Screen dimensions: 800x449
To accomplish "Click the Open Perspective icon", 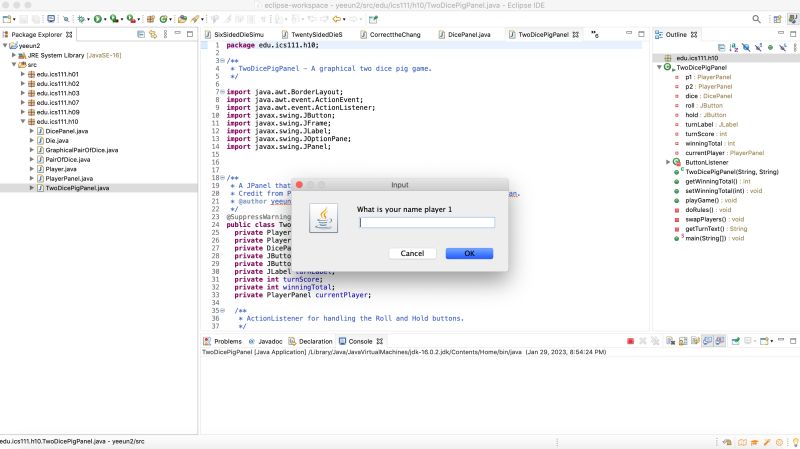I will tap(777, 19).
